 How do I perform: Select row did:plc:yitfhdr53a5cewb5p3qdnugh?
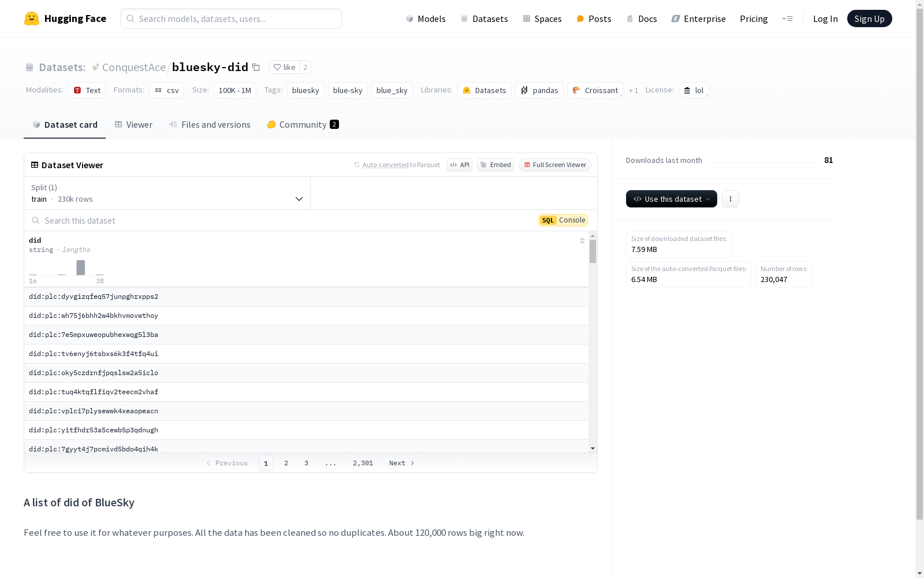pos(306,430)
